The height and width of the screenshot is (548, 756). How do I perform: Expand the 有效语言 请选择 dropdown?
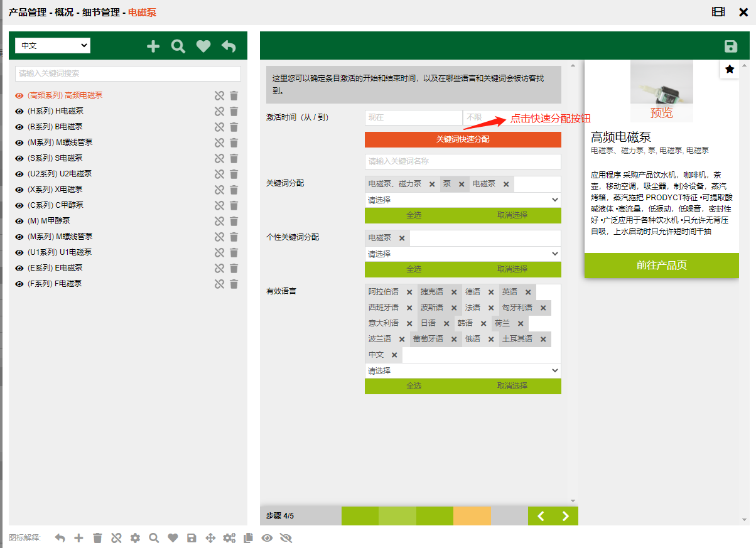pos(463,371)
